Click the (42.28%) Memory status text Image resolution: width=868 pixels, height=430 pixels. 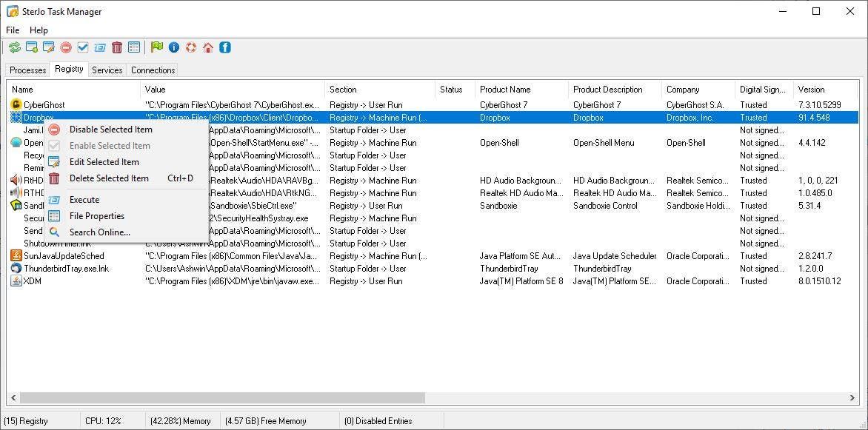[x=181, y=421]
